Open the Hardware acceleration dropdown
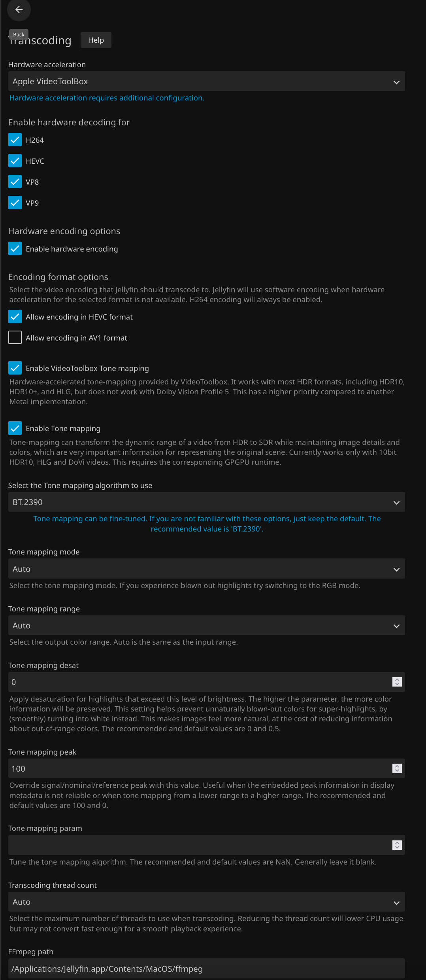 click(206, 81)
